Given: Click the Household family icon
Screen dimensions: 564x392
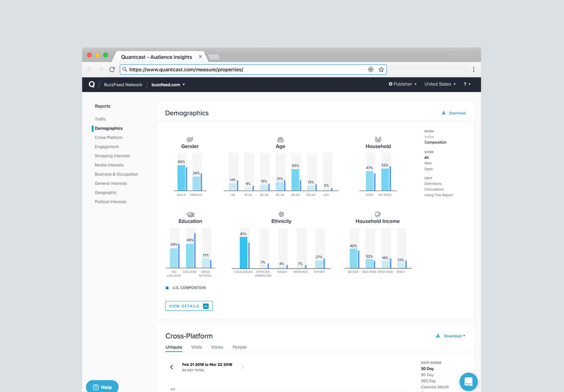Looking at the screenshot, I should pos(378,139).
